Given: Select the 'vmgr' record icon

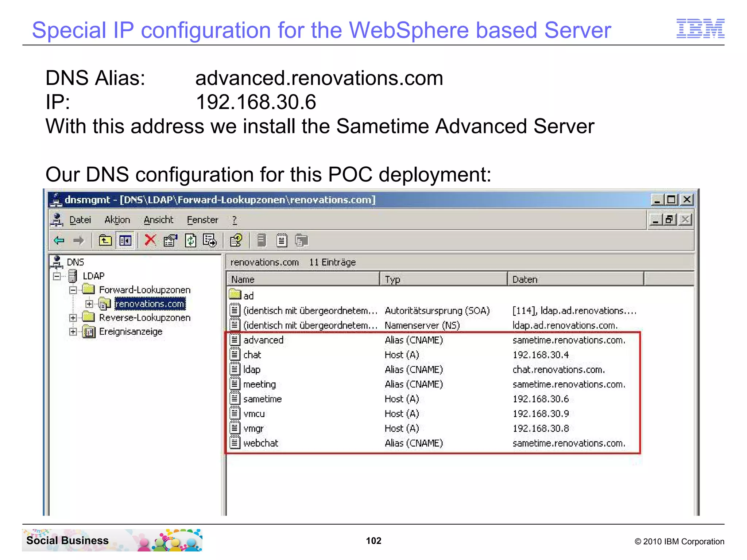Looking at the screenshot, I should coord(235,428).
